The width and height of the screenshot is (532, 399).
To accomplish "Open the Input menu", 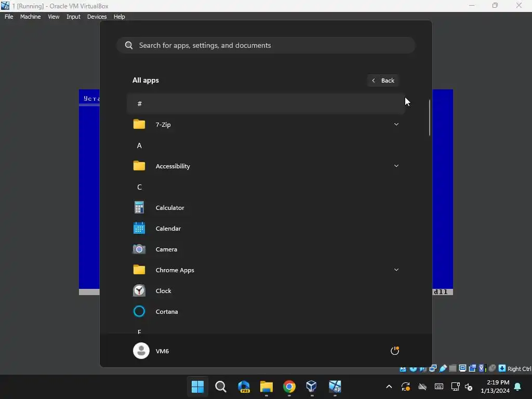I will [x=73, y=17].
